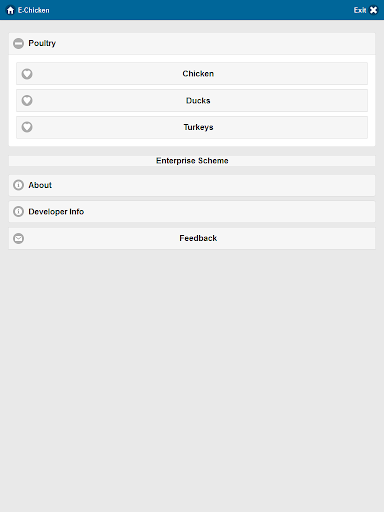
Task: Click the Exit text label
Action: pyautogui.click(x=360, y=10)
